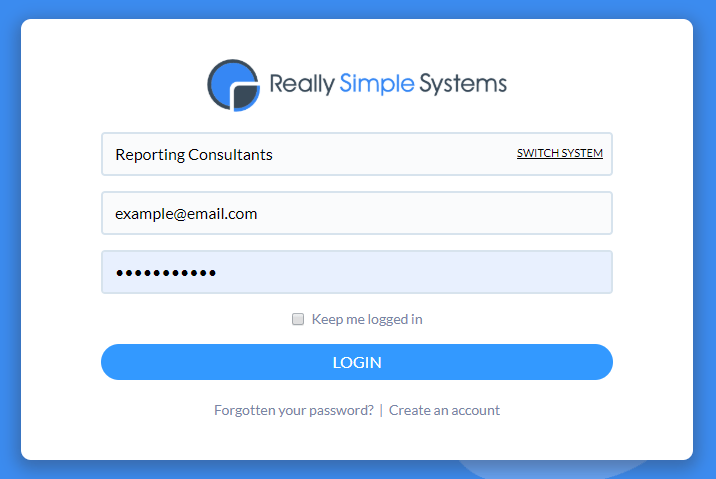Screen dimensions: 716x479
Task: Open the Forgotten your password? link
Action: pos(294,410)
